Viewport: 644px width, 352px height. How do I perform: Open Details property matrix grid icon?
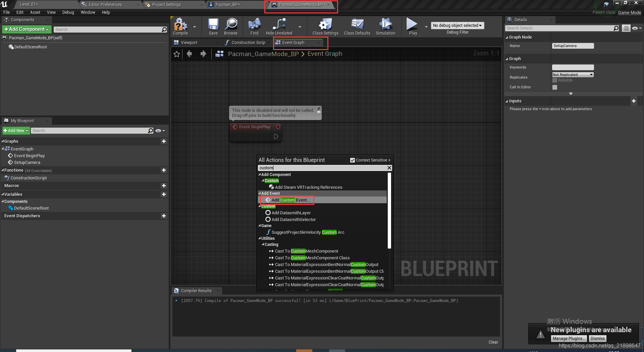click(x=626, y=28)
